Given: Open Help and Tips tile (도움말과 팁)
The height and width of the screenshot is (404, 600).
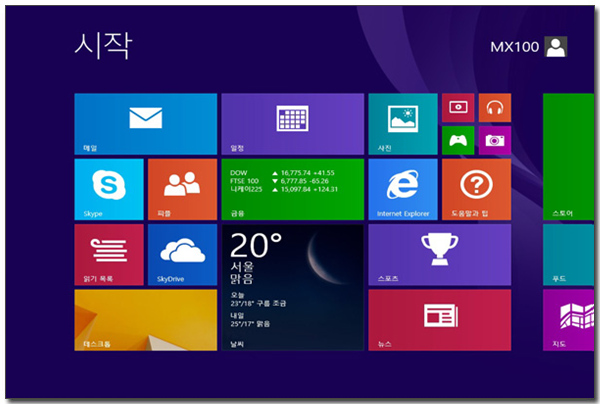Looking at the screenshot, I should pos(476,189).
